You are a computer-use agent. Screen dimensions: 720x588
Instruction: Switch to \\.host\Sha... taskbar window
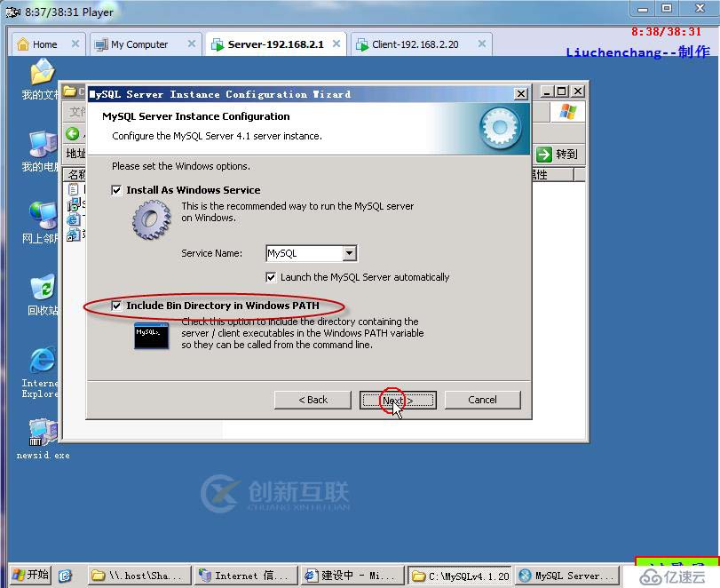point(139,576)
